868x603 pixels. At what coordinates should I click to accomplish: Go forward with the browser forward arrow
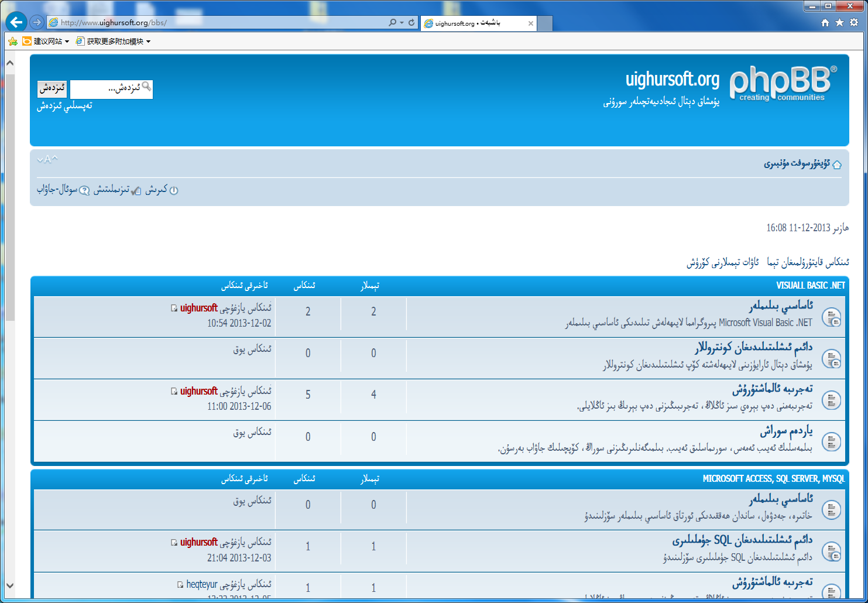click(37, 22)
